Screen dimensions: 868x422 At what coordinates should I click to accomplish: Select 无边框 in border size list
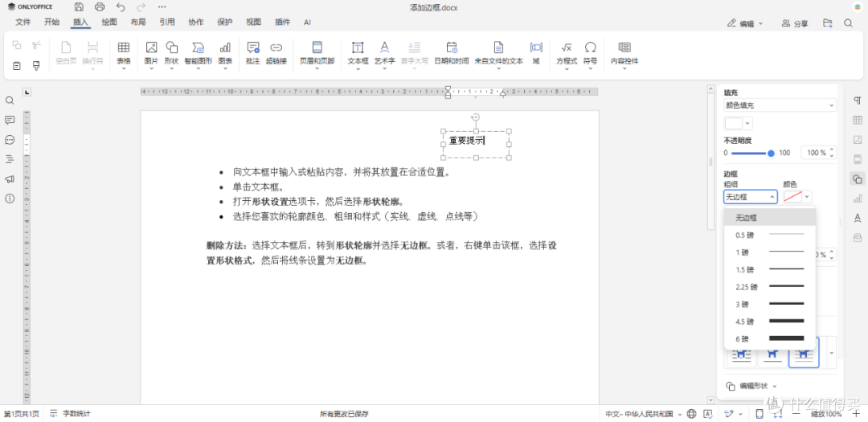coord(769,218)
